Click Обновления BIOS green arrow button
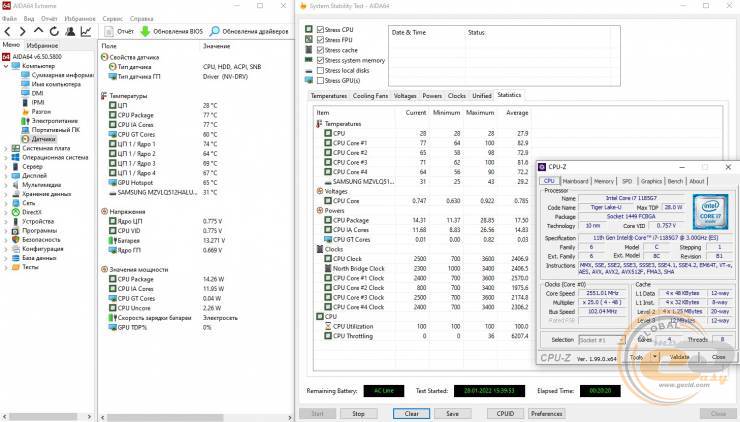Screen dimensions: 740x422 point(172,32)
